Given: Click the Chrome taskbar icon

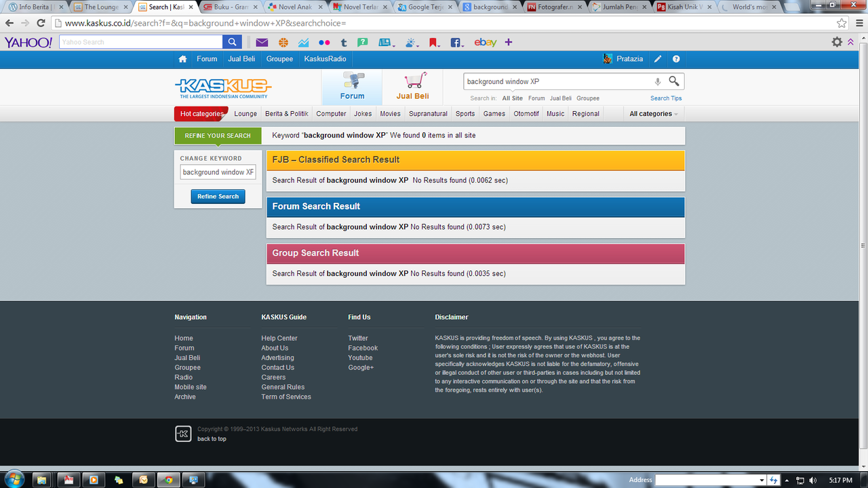Looking at the screenshot, I should pyautogui.click(x=168, y=479).
